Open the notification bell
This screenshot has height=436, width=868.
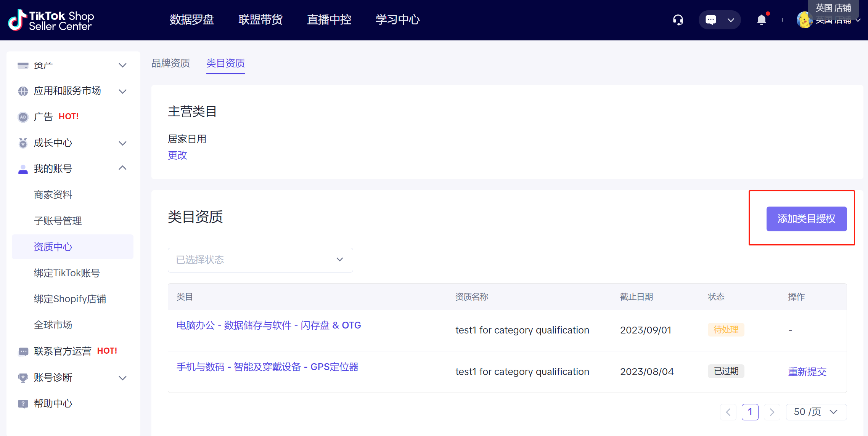coord(761,20)
